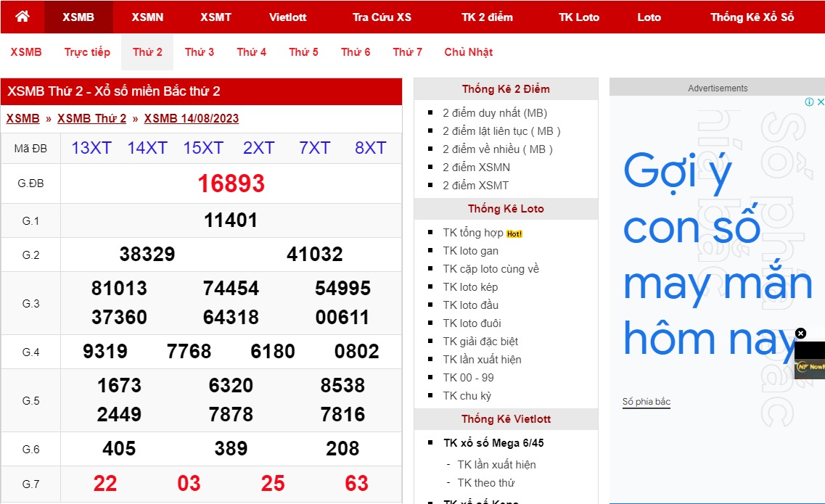This screenshot has height=504, width=825.
Task: Select the Thứ 2 tab
Action: [x=147, y=52]
